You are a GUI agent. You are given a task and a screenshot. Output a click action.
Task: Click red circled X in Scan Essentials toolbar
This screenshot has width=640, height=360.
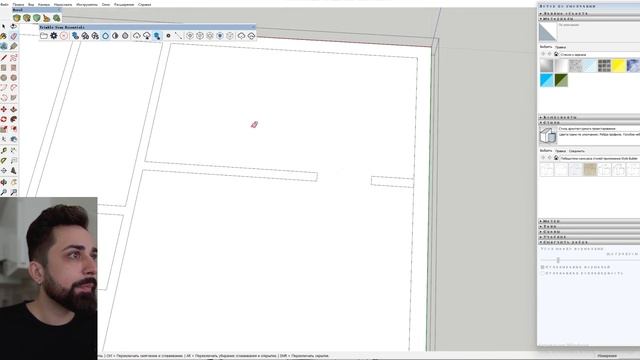click(x=64, y=36)
